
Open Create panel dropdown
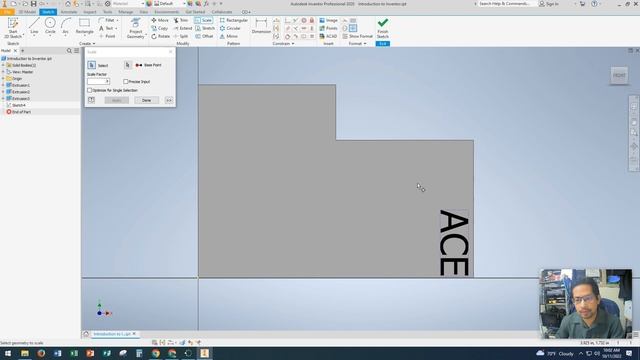87,44
